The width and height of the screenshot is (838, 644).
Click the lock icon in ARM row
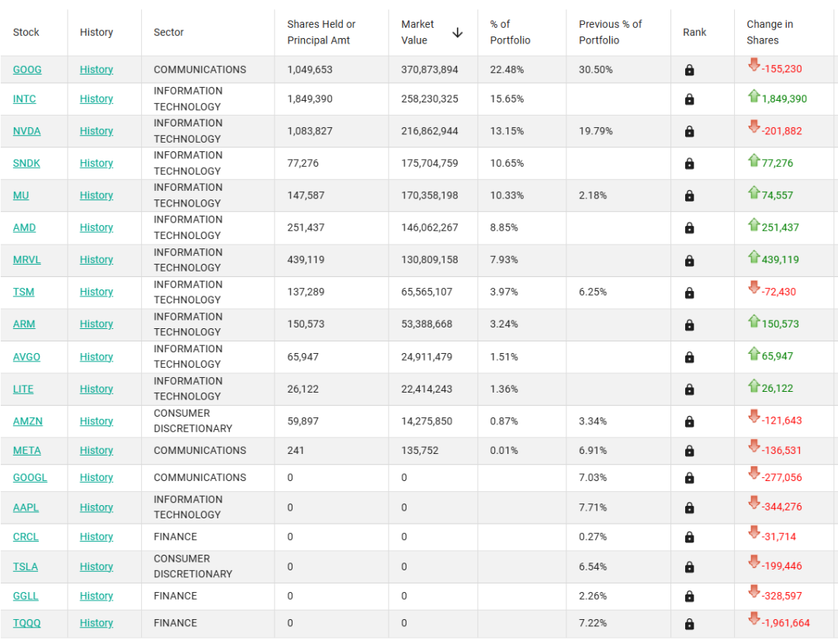[x=690, y=324]
